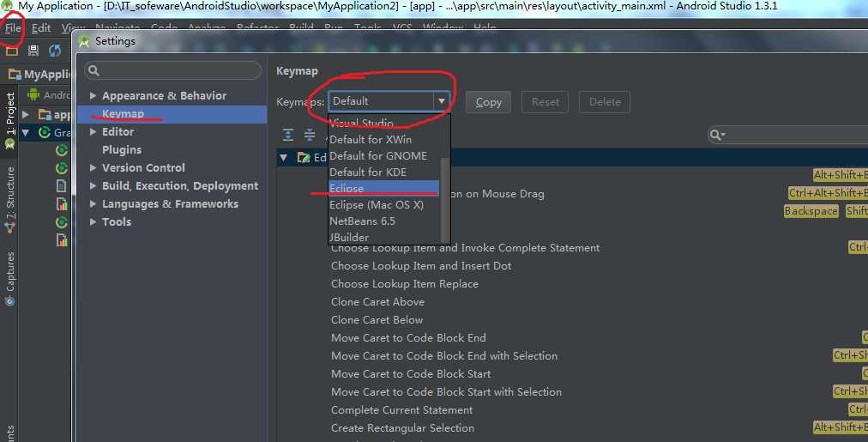868x442 pixels.
Task: Expand the app module arrow in Project panel
Action: 26,115
